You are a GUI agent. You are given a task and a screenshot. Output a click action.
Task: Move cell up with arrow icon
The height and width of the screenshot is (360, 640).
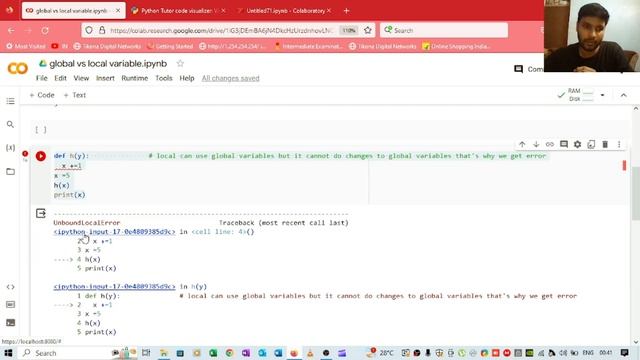pyautogui.click(x=522, y=144)
